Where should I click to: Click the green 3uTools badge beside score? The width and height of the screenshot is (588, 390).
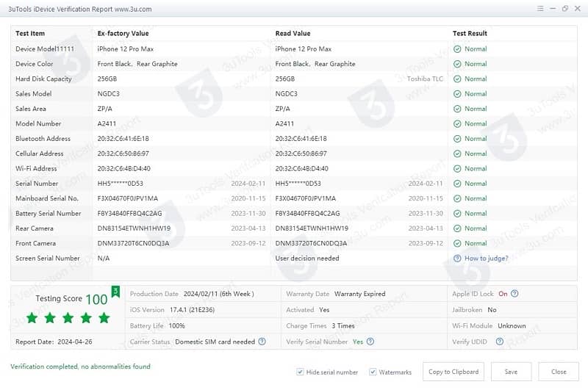coord(115,293)
